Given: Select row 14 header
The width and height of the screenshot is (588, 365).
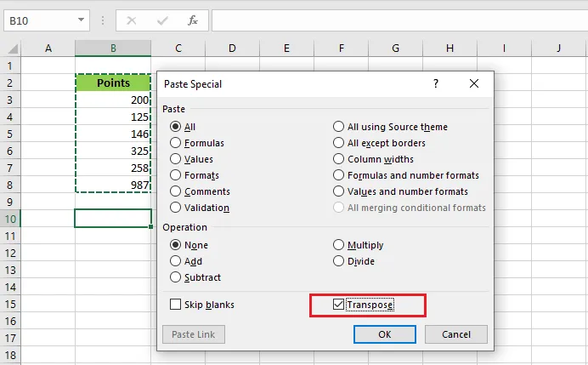Looking at the screenshot, I should point(10,288).
